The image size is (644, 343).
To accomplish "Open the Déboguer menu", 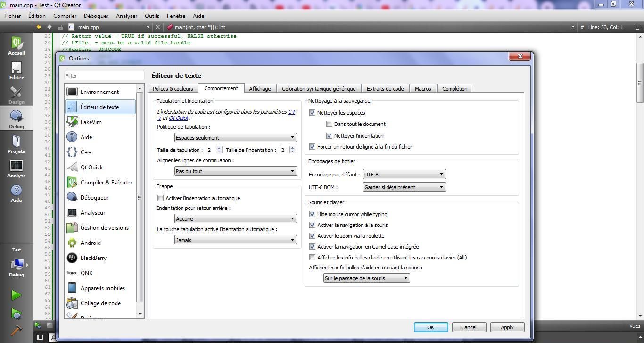I will 96,16.
